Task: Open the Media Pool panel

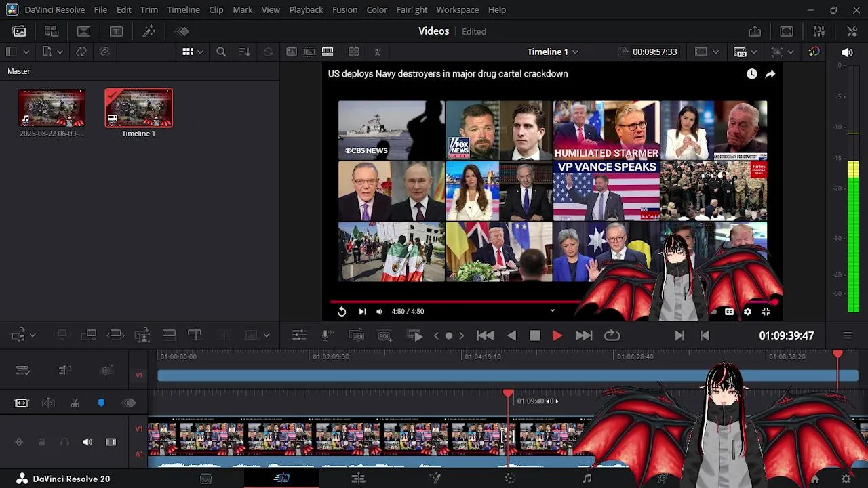Action: 19,31
